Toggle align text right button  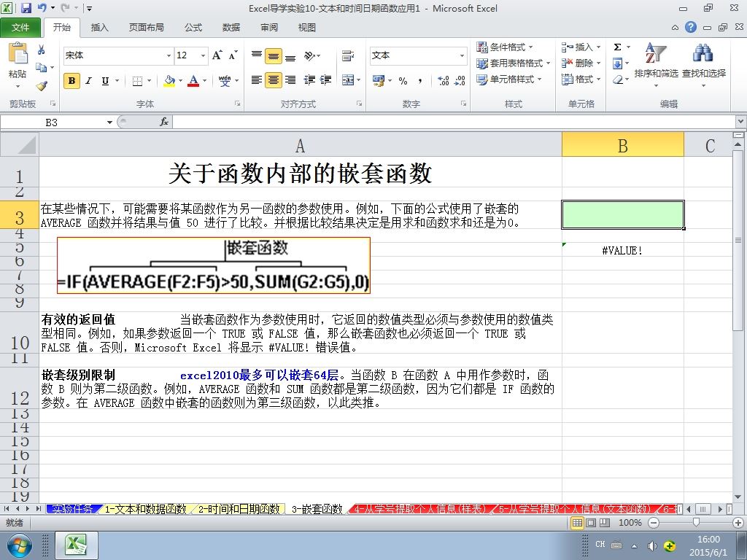(290, 80)
